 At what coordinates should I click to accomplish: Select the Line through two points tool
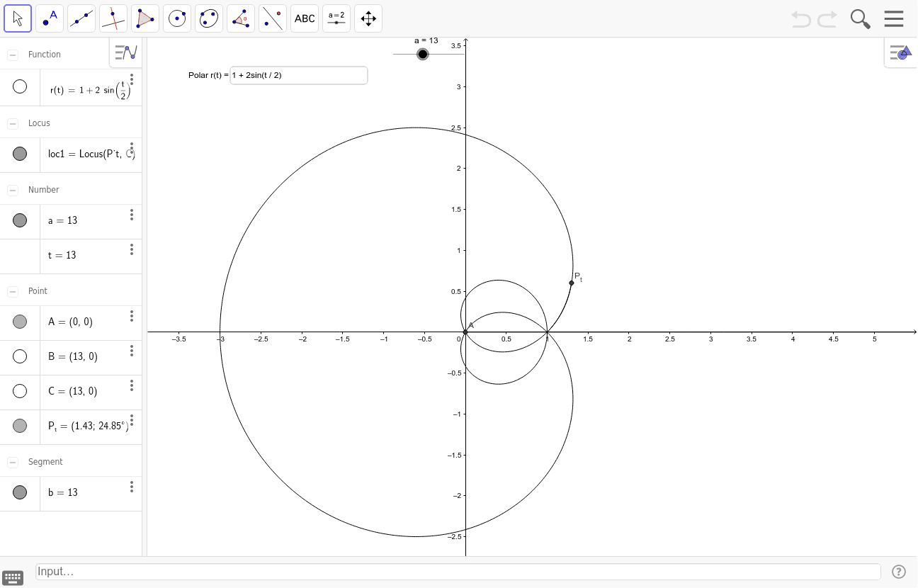(81, 18)
